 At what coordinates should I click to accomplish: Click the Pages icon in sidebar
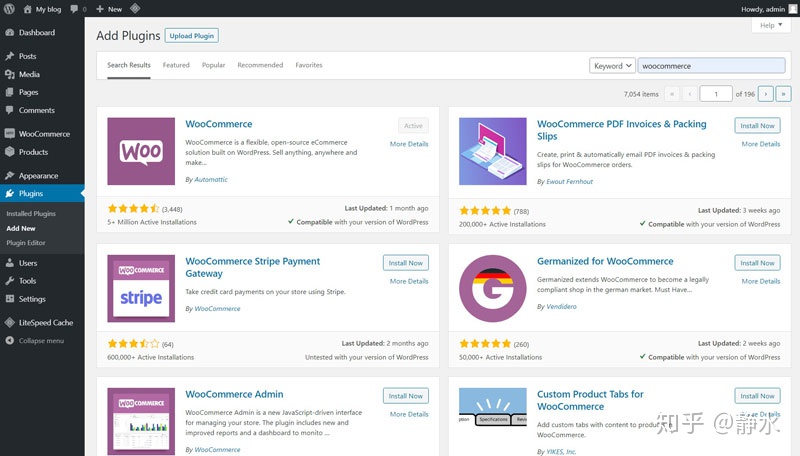(10, 92)
